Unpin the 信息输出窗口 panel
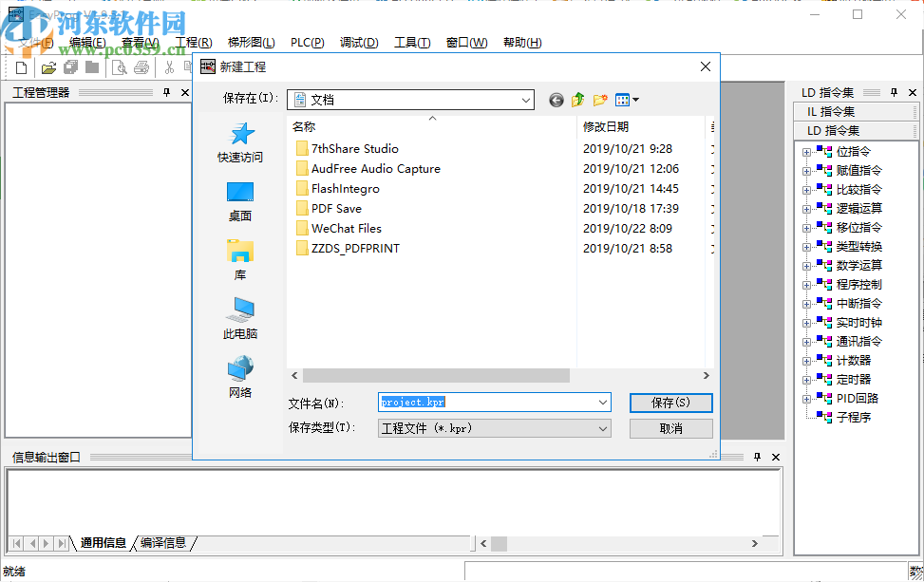 tap(757, 457)
